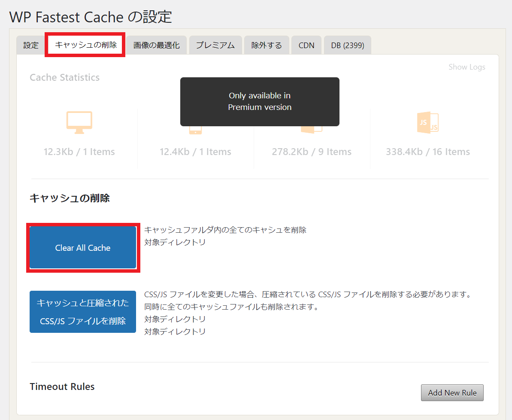Click the Show Logs link
512x420 pixels.
click(x=467, y=67)
